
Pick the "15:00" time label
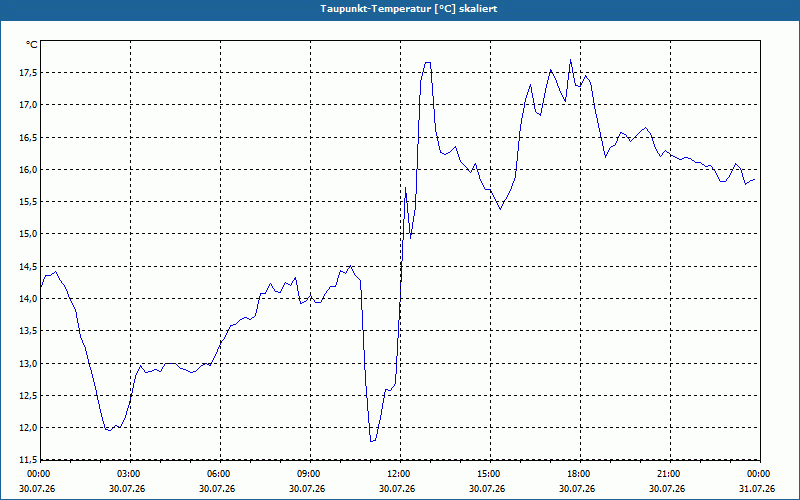[x=489, y=474]
